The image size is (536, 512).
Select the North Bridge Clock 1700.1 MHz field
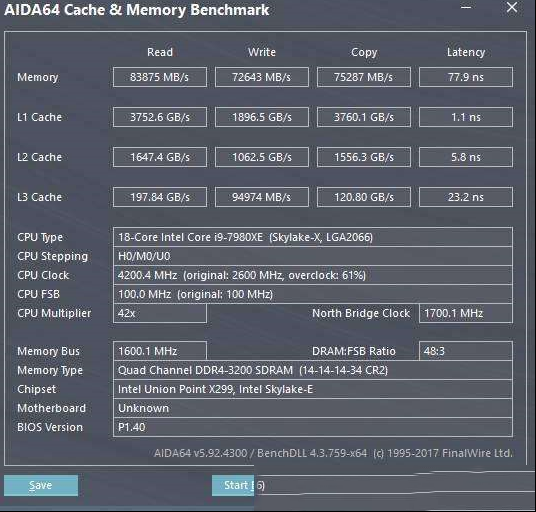click(x=466, y=313)
